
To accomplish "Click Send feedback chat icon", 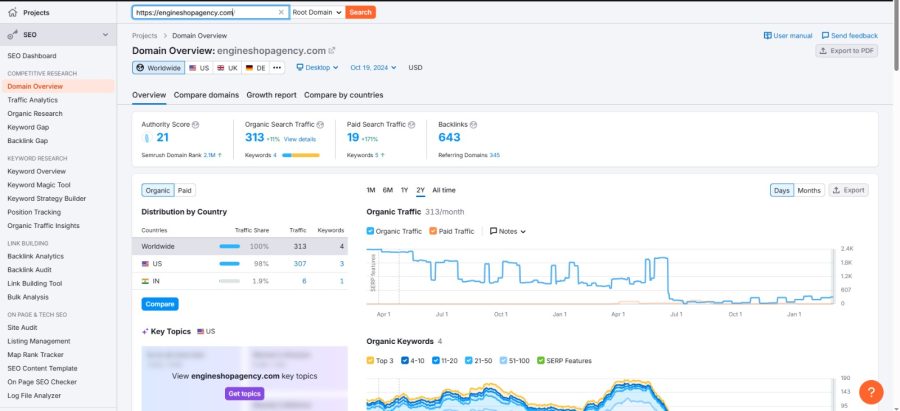I will coord(825,36).
